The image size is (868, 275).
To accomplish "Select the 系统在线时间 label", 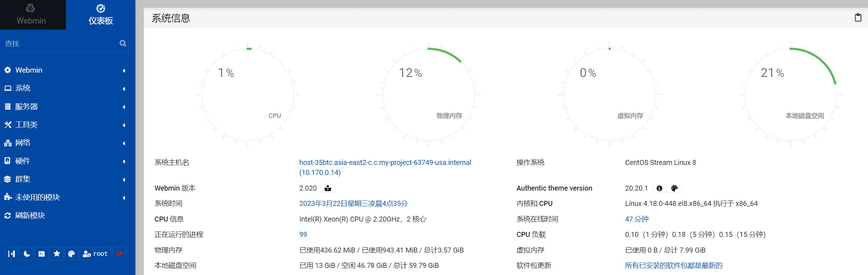I will coord(537,219).
